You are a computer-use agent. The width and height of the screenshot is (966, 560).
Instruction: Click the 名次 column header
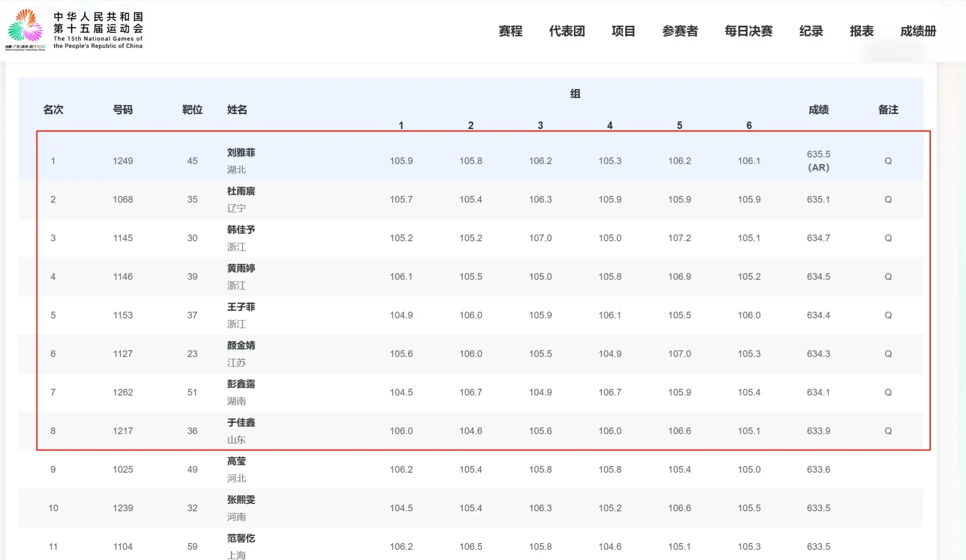click(x=53, y=109)
